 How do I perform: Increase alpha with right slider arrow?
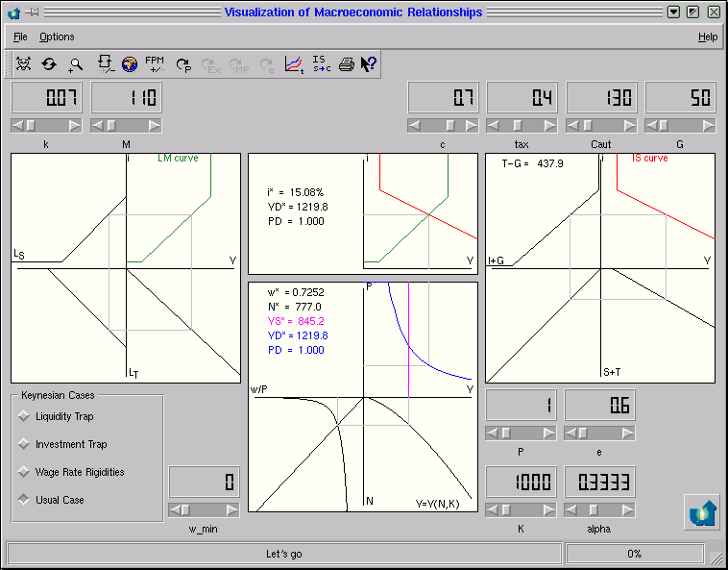click(x=628, y=510)
